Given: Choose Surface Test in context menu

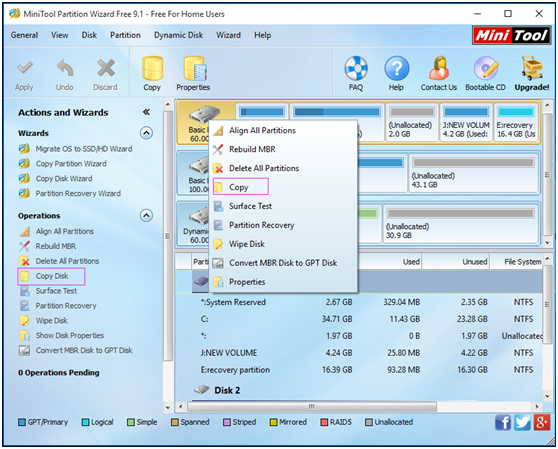Looking at the screenshot, I should [283, 206].
